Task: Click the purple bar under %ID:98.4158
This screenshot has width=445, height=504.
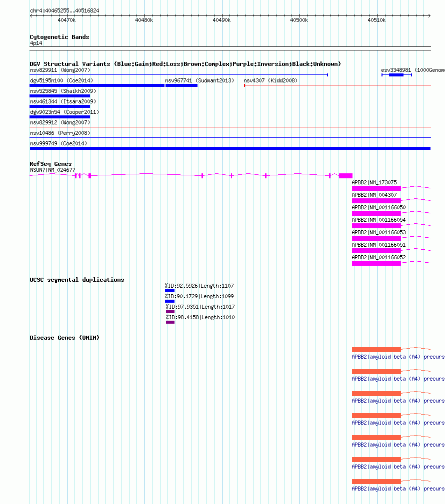Action: 170,322
